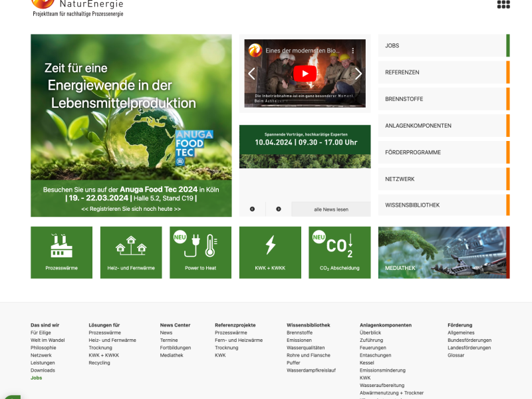Click 'Landesförderungen' footer link
The image size is (532, 399).
click(x=469, y=347)
